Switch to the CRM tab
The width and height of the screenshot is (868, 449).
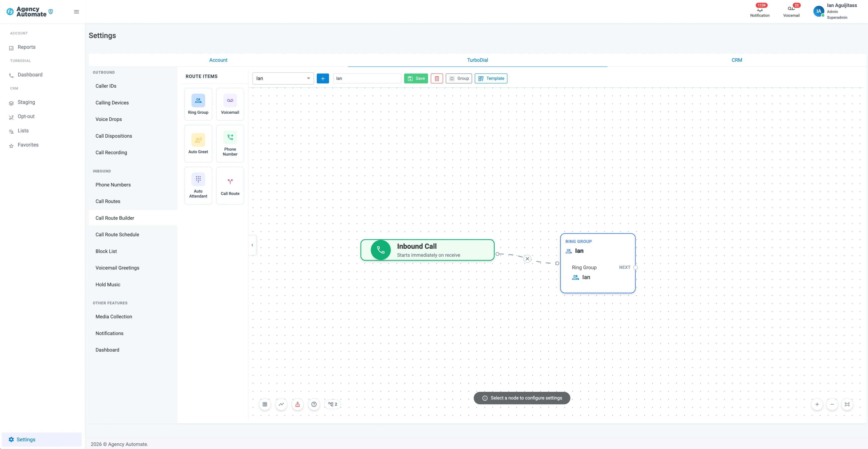pos(737,60)
